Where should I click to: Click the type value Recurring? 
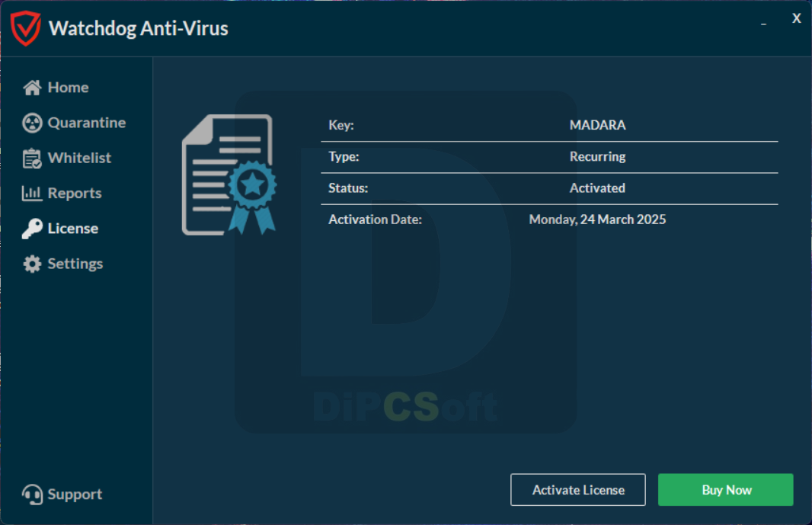[x=598, y=157]
